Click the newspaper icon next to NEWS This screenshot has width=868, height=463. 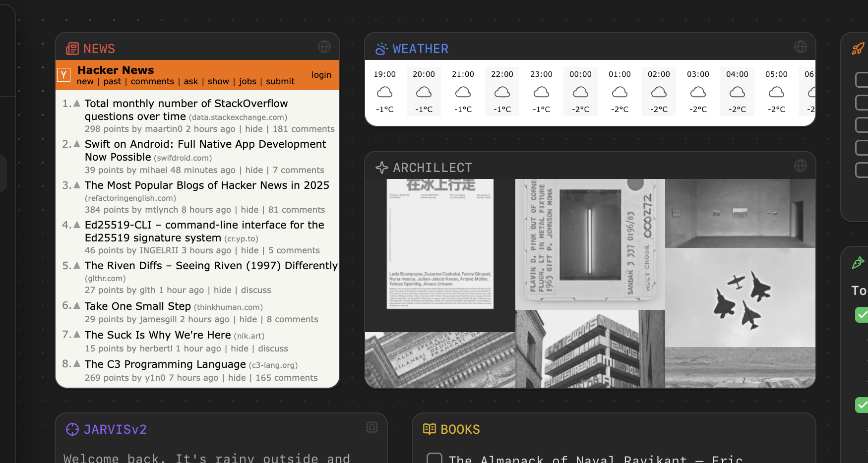click(x=72, y=48)
